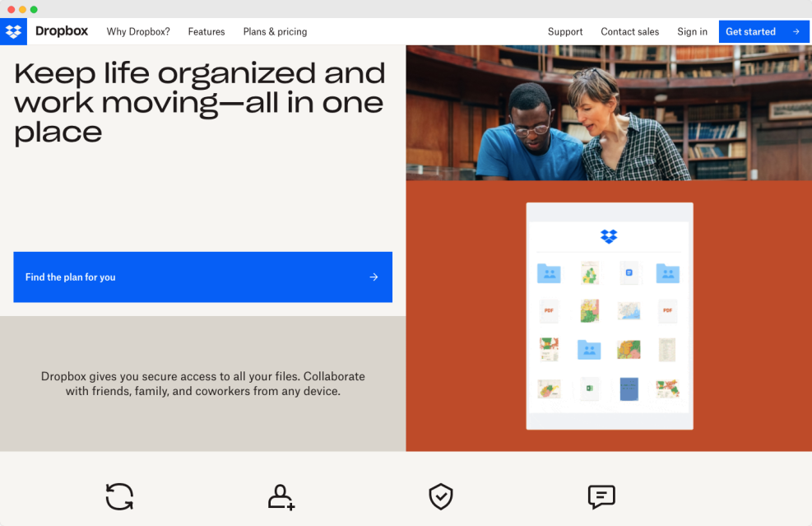Open the blue shared folder icon in the mockup
The height and width of the screenshot is (526, 812).
coord(549,272)
